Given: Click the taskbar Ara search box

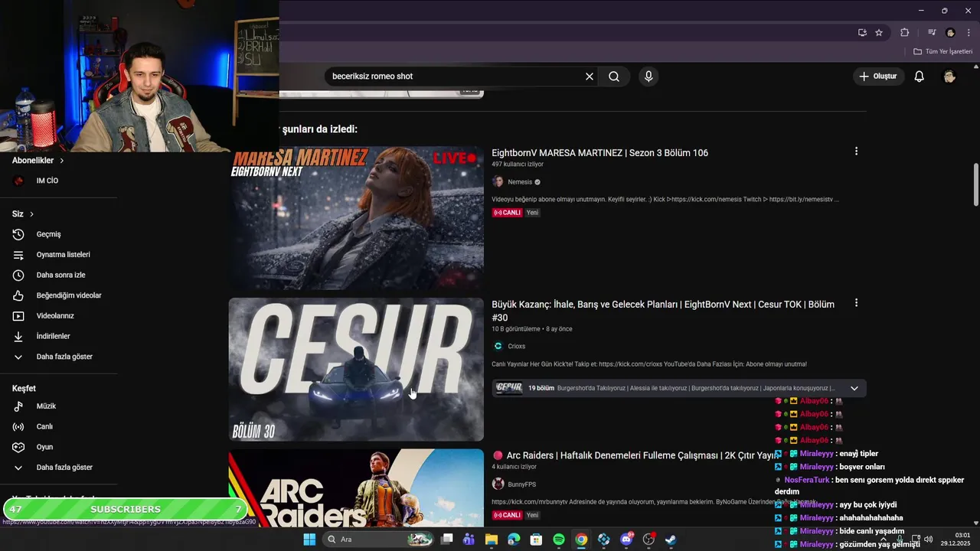Looking at the screenshot, I should tap(378, 540).
